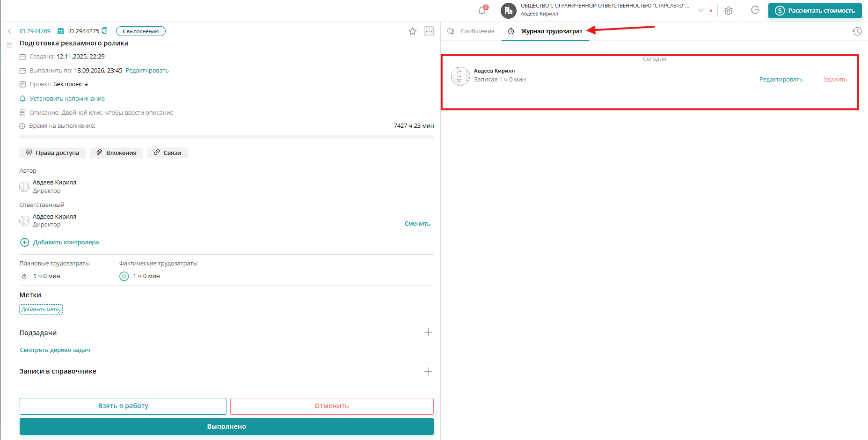Click the project board icon beside Проект

tap(22, 84)
